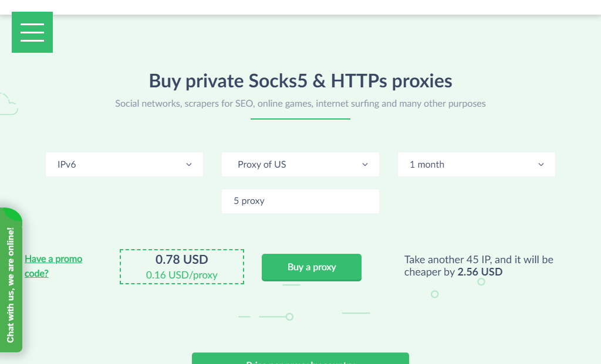Click the Social networks, scrapers for SEO subtitle
The height and width of the screenshot is (364, 601).
tap(300, 104)
